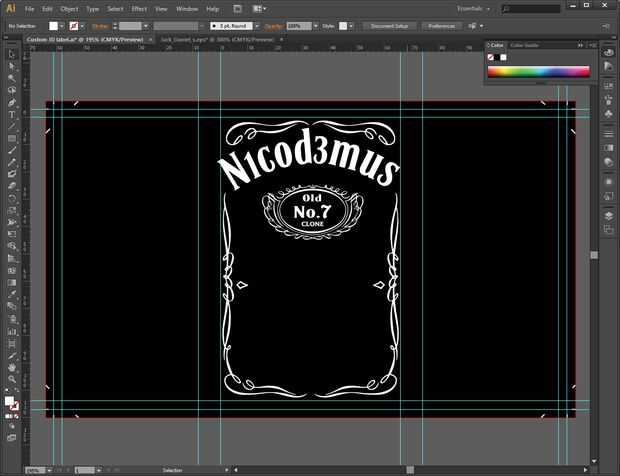Select the Artboard tool

[12, 344]
